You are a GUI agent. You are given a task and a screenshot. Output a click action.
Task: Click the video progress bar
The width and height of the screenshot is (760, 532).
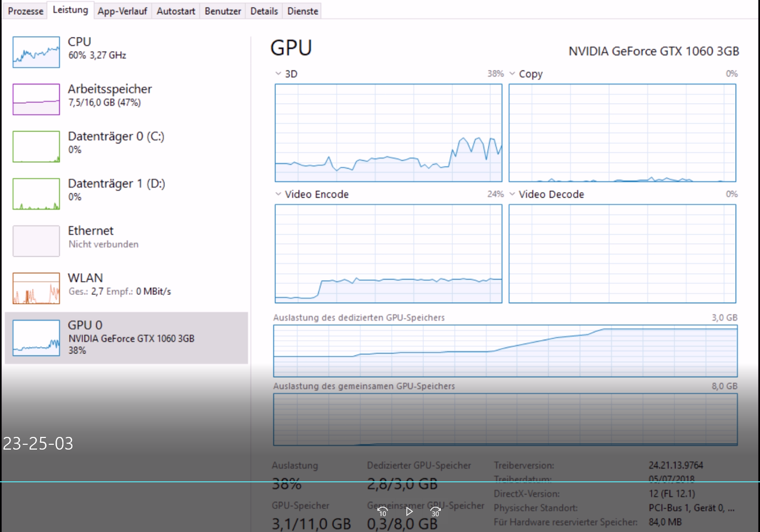tap(380, 482)
